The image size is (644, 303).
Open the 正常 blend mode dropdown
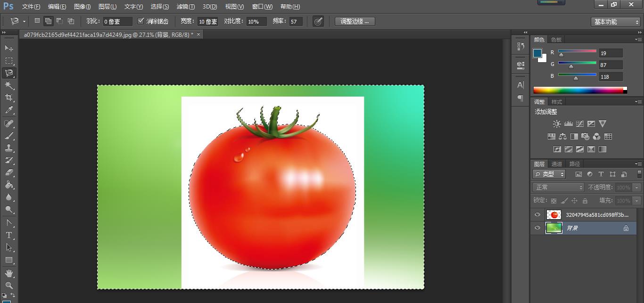click(x=559, y=188)
